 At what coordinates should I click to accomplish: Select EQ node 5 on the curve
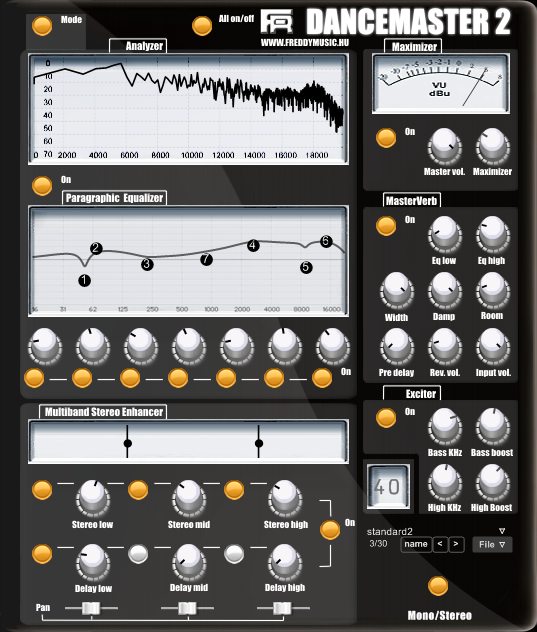pos(306,267)
